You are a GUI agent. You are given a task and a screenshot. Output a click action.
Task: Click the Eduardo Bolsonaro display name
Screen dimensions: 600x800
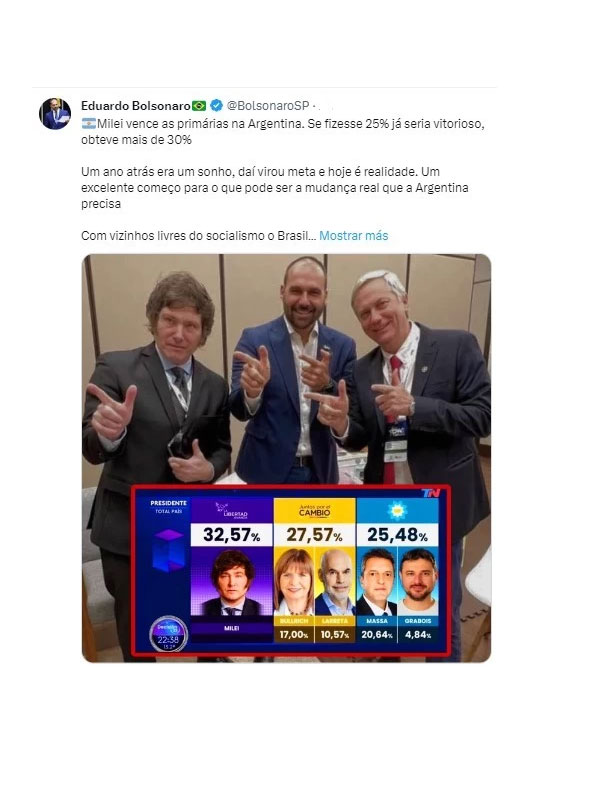coord(136,106)
